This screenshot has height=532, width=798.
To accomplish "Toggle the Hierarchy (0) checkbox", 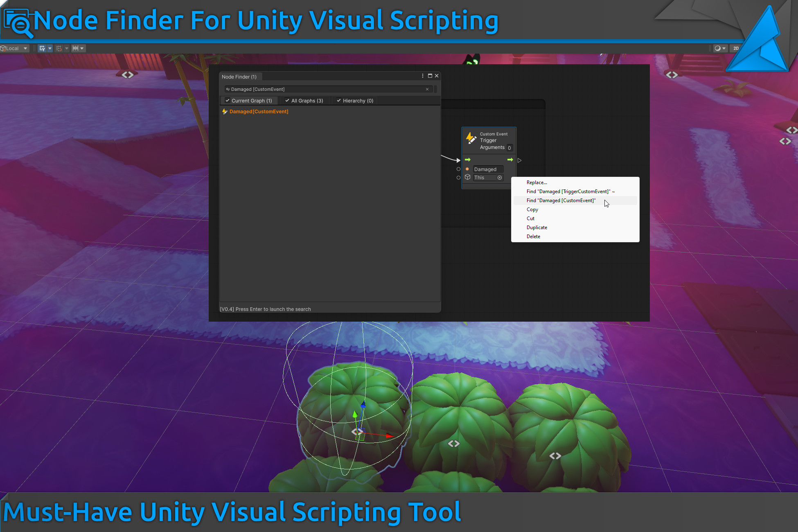I will click(x=339, y=101).
